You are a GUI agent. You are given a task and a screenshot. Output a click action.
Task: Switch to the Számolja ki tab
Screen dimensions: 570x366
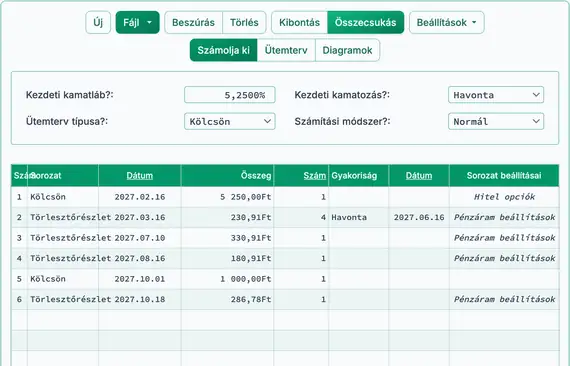pyautogui.click(x=224, y=50)
